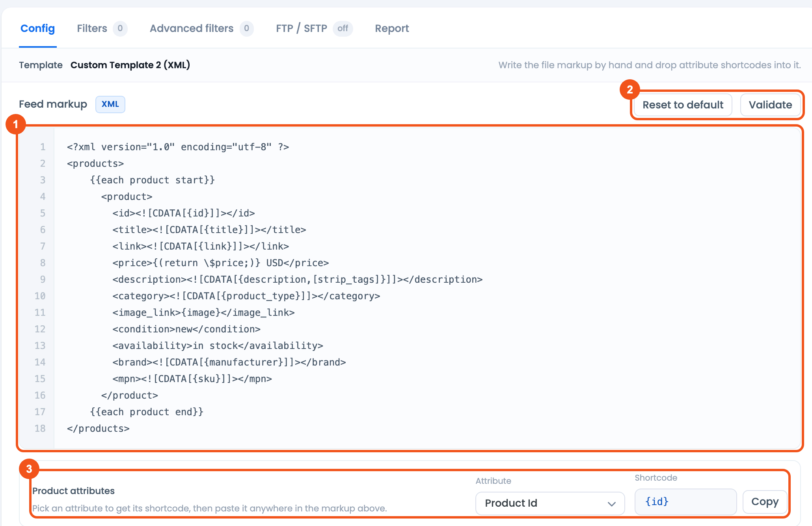Click the XML format badge

(x=110, y=104)
